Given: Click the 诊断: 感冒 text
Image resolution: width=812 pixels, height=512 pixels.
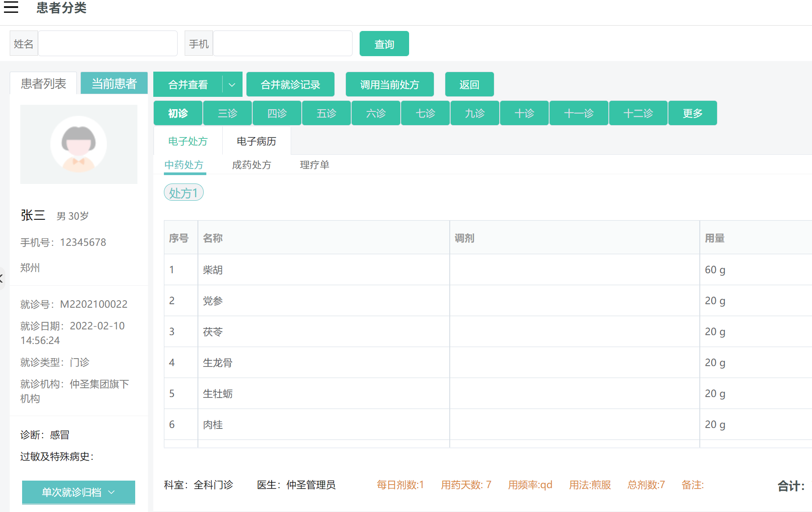Looking at the screenshot, I should point(45,435).
